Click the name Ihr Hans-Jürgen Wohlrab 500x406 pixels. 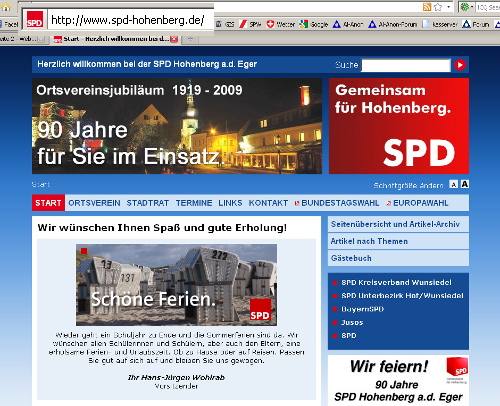tap(176, 378)
